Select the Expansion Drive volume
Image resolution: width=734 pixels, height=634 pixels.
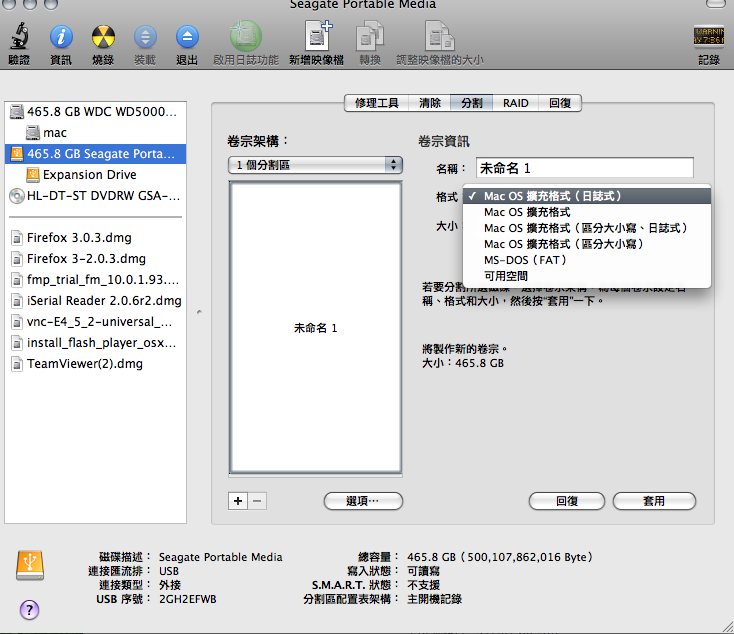(95, 175)
